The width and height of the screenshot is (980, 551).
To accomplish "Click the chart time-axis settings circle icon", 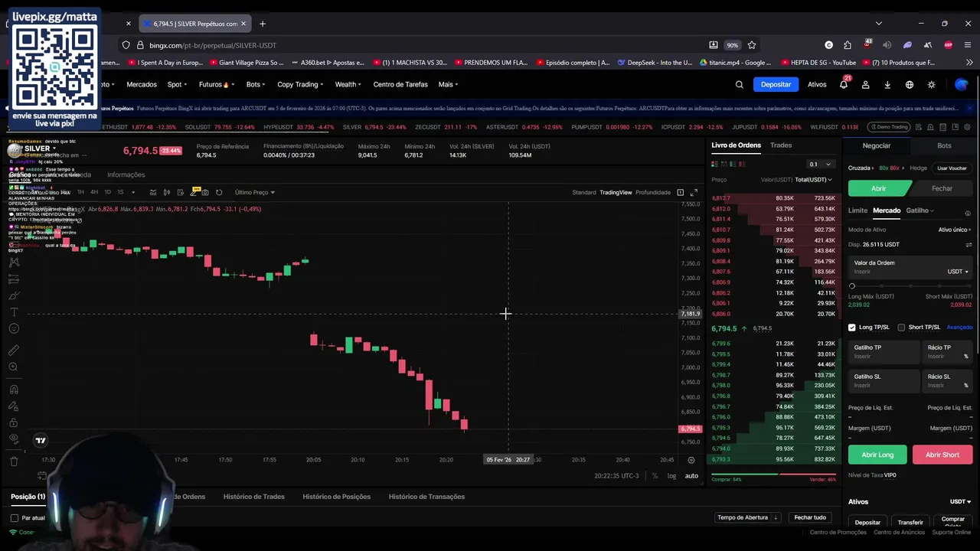I will point(691,460).
